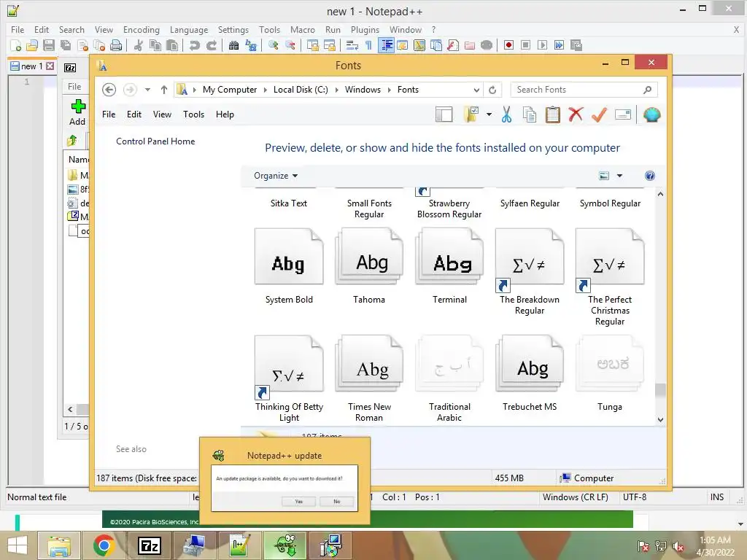This screenshot has height=560, width=747.
Task: Click orange checkmark icon in Fonts toolbar
Action: pyautogui.click(x=599, y=114)
